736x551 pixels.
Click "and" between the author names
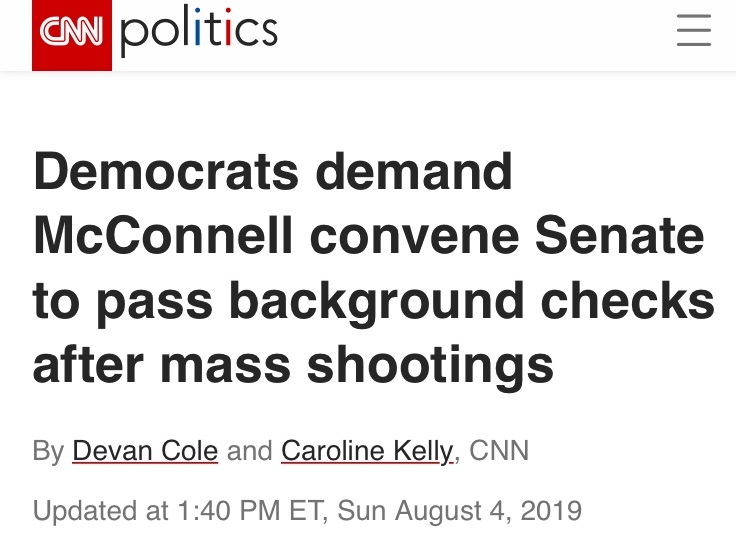coord(250,451)
